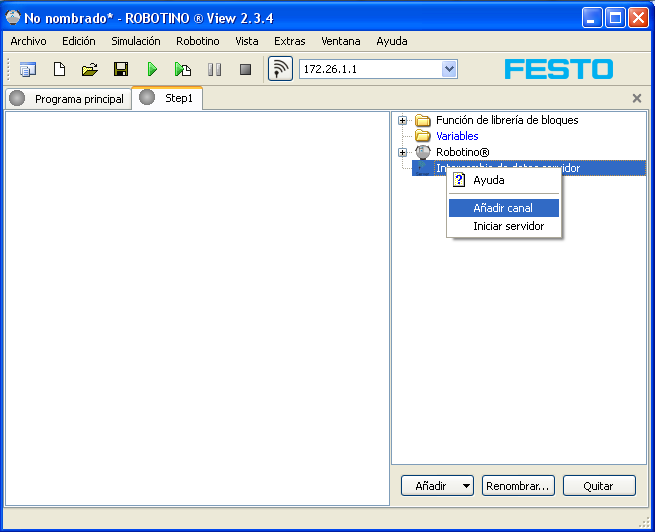Close the current tab with the gray X
Image resolution: width=655 pixels, height=532 pixels.
coord(637,99)
